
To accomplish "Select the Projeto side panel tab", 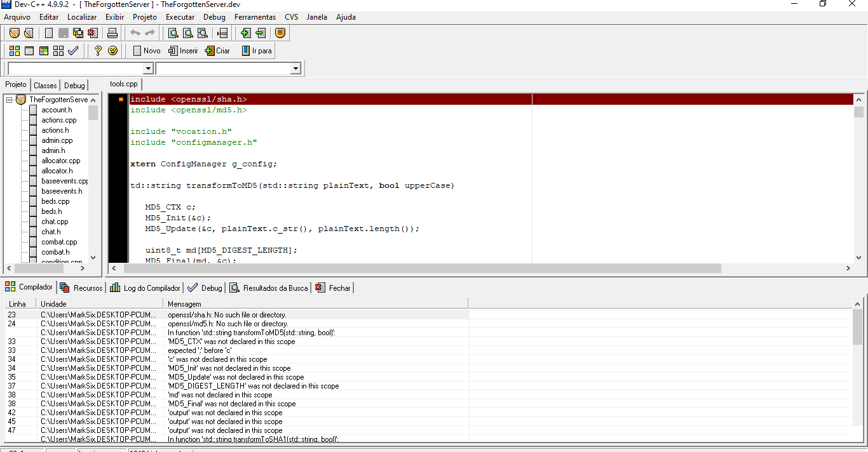I will 16,84.
